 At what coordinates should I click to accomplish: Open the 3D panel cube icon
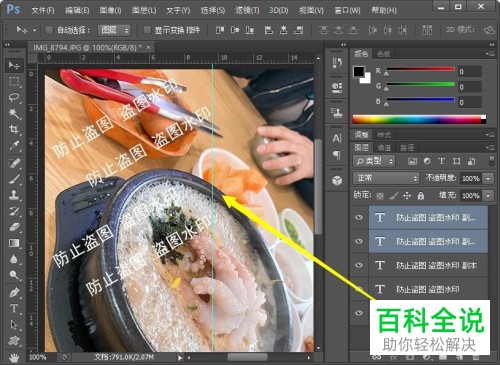coord(337,180)
